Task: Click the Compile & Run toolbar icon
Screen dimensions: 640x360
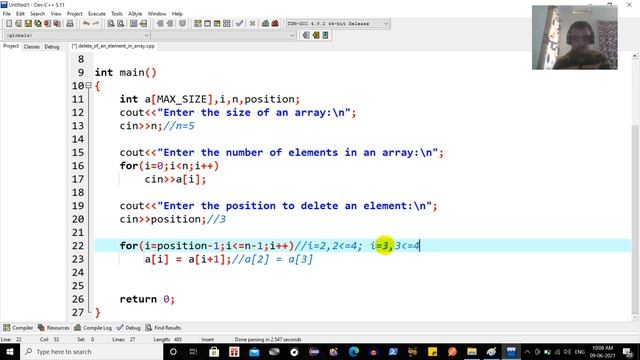Action: pyautogui.click(x=217, y=24)
